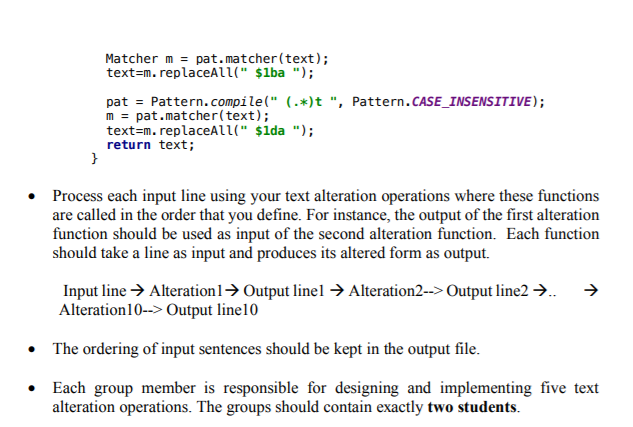Click the bold text "two students"

point(472,407)
